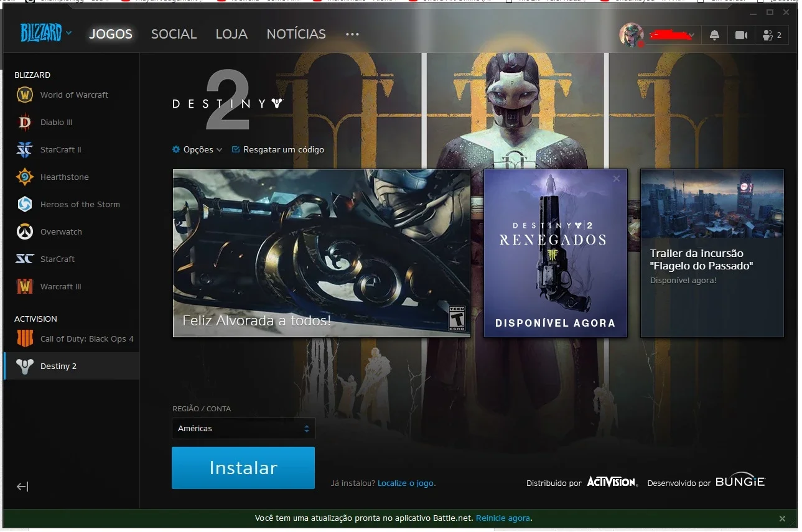Select the StarCraft II icon
This screenshot has width=802, height=532.
[24, 150]
